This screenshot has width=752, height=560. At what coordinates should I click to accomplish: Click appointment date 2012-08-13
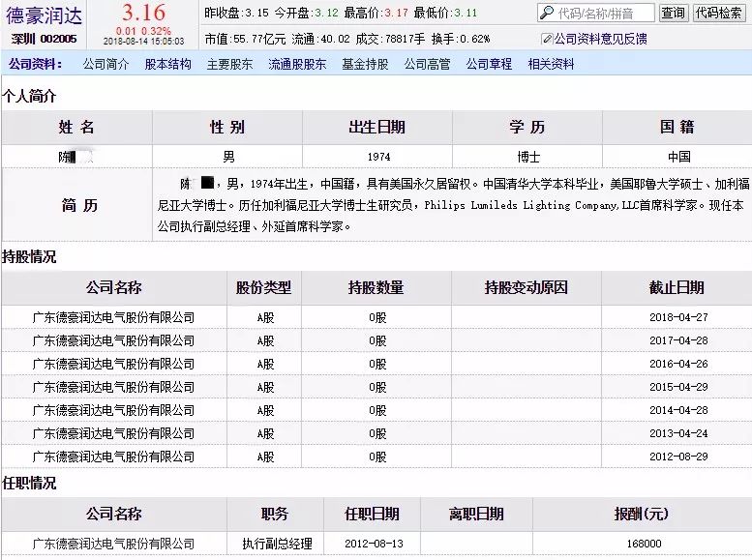point(374,544)
